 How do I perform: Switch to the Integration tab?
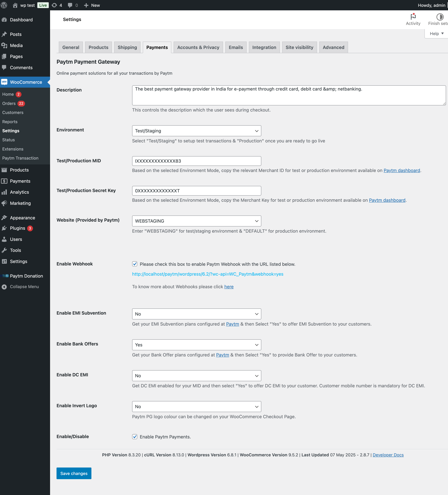point(264,47)
